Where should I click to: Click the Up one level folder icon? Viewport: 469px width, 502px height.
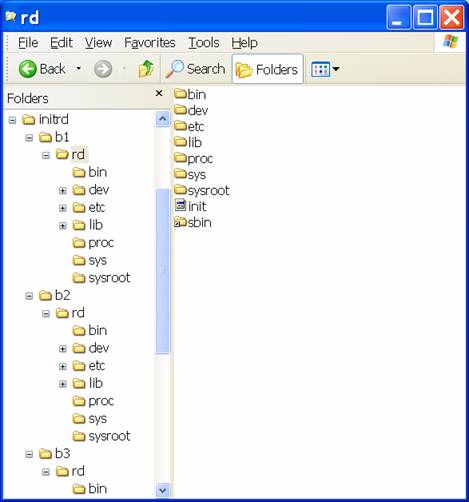pos(146,69)
